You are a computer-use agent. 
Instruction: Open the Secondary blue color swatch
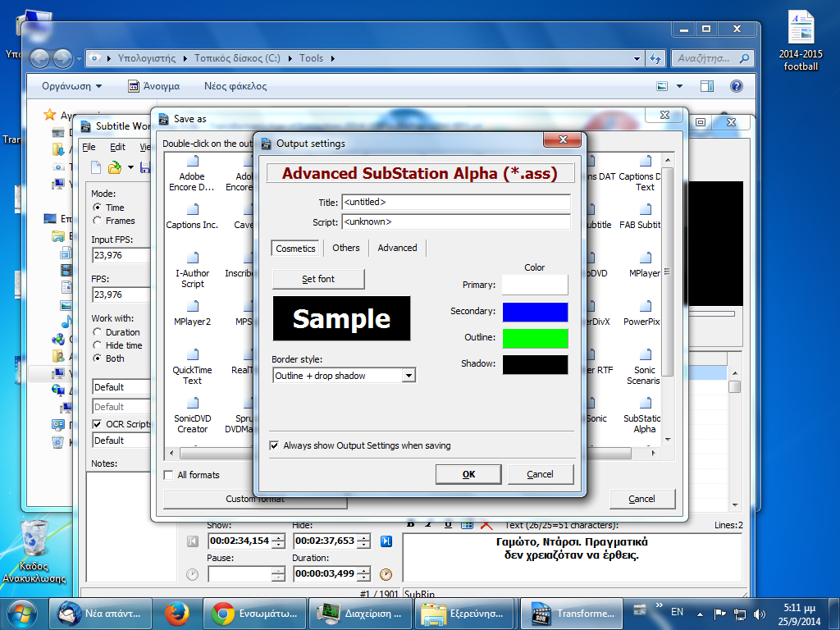click(x=535, y=312)
